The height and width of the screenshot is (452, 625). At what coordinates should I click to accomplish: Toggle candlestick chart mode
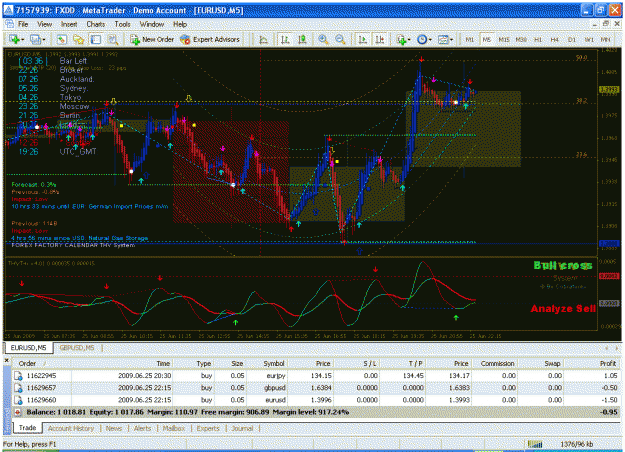[x=302, y=39]
